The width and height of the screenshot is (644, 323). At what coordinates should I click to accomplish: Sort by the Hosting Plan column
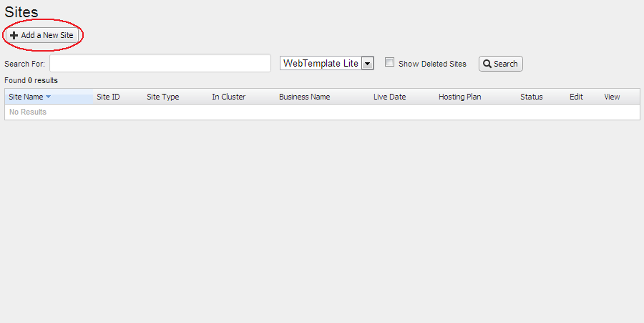(x=459, y=97)
